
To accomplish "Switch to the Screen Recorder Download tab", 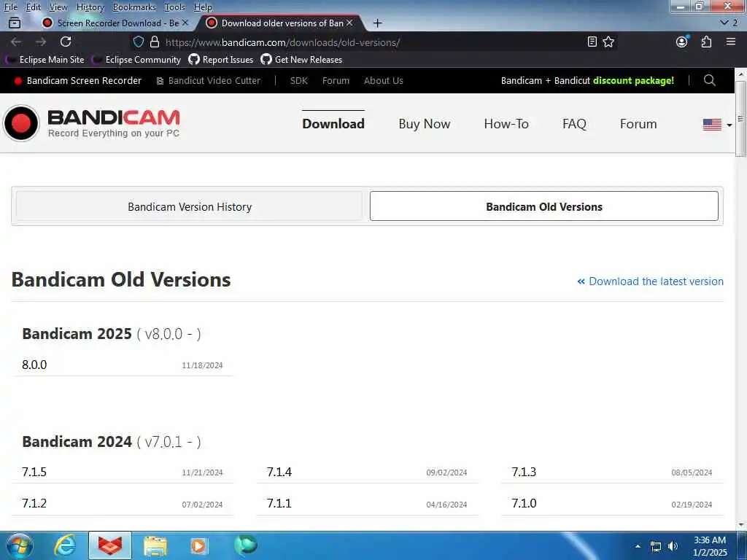I will tap(115, 23).
